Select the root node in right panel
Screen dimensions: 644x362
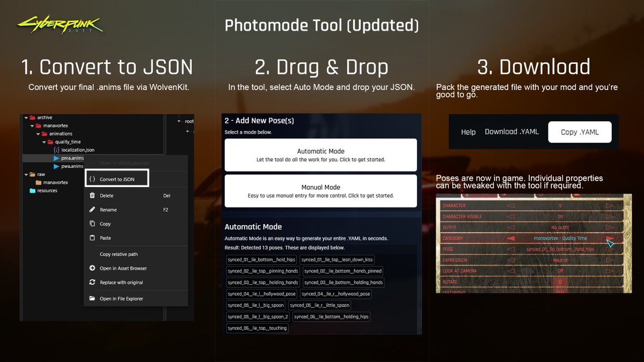(189, 121)
